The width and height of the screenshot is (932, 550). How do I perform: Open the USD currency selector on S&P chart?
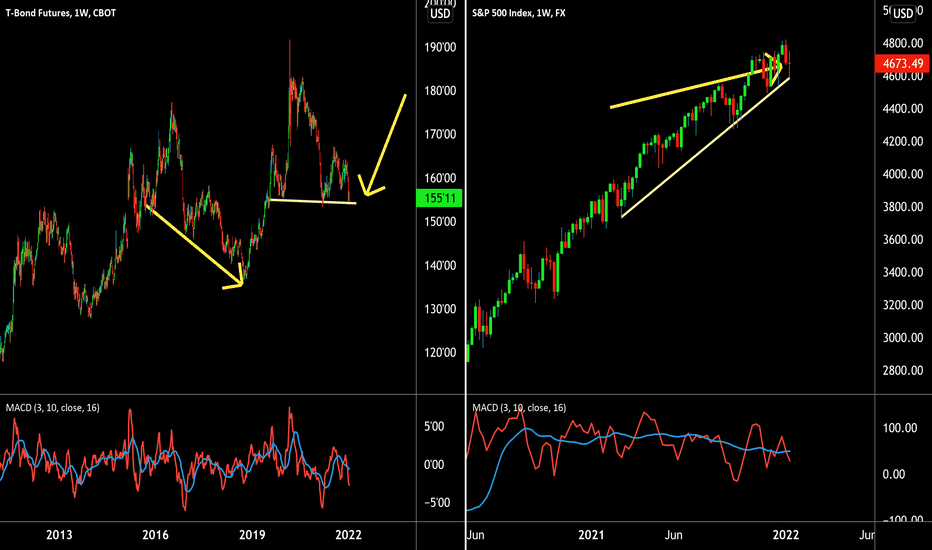pyautogui.click(x=903, y=14)
